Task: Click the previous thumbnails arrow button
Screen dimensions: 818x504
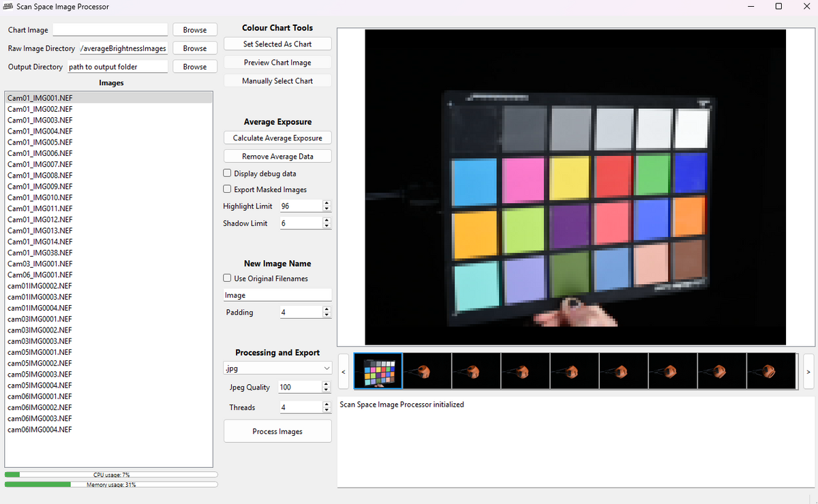Action: pyautogui.click(x=343, y=372)
